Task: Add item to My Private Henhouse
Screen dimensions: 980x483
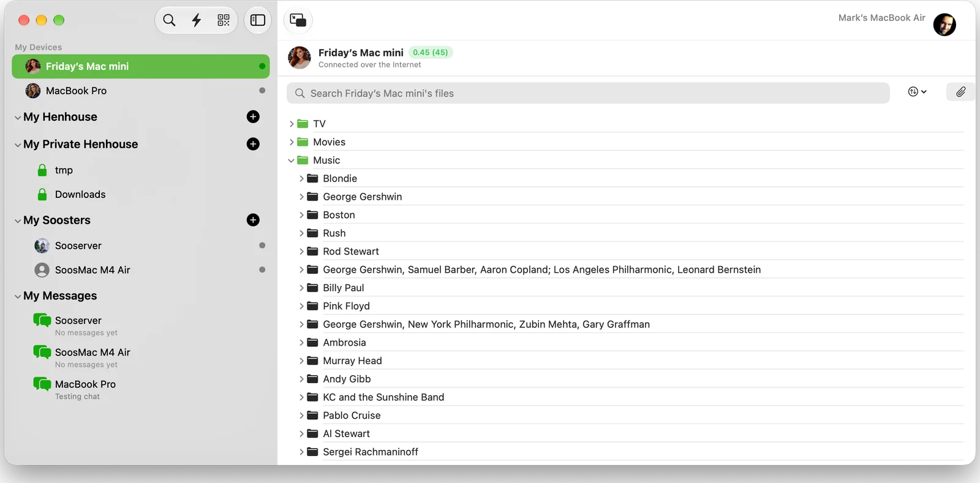Action: (253, 144)
